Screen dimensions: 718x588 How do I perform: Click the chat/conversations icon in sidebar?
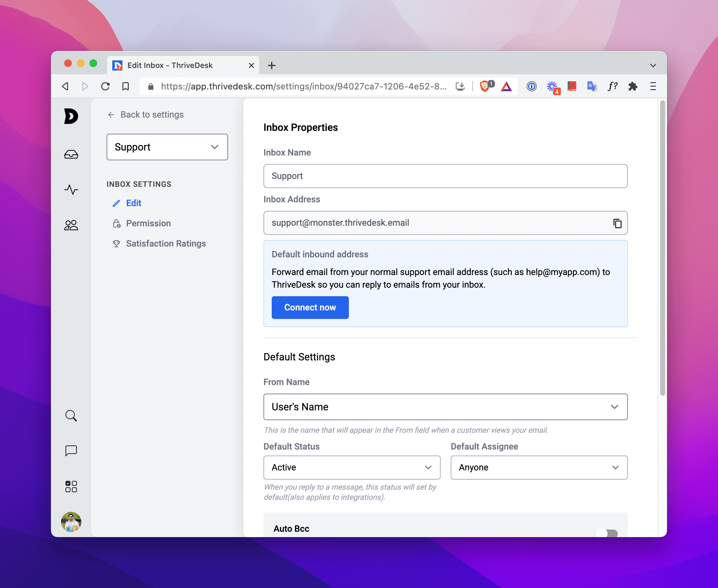[x=71, y=451]
